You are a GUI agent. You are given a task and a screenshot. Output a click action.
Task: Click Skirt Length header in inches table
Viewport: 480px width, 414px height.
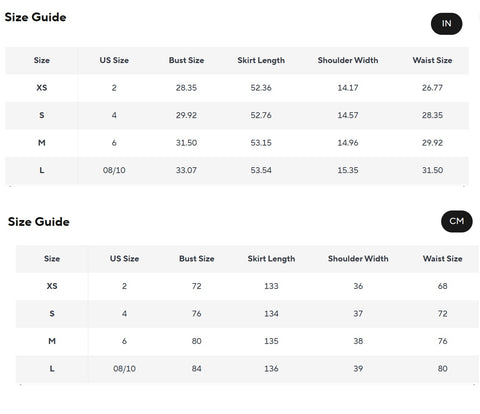point(261,60)
